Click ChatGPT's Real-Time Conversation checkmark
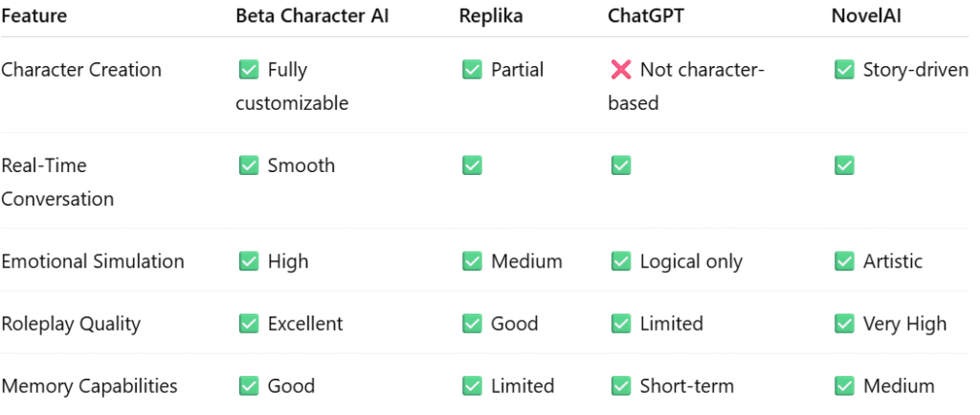The image size is (980, 415). tap(620, 165)
